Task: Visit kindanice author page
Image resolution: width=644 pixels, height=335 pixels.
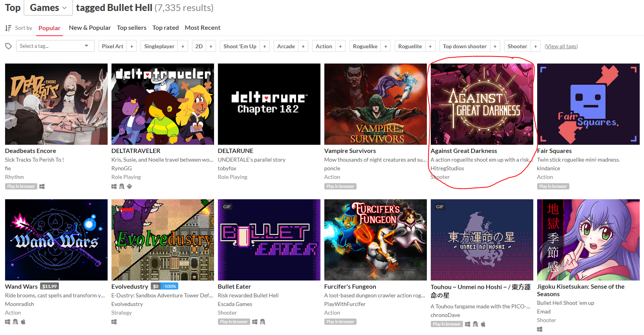Action: click(549, 168)
